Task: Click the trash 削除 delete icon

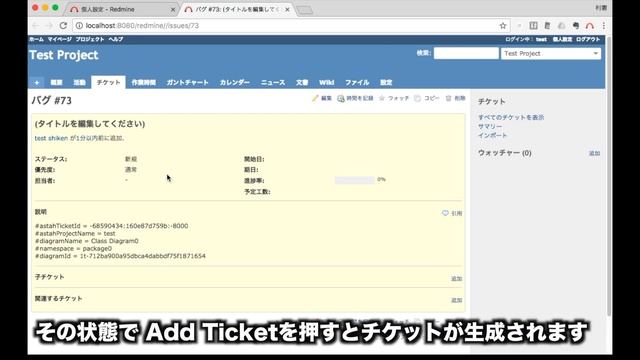Action: point(449,98)
